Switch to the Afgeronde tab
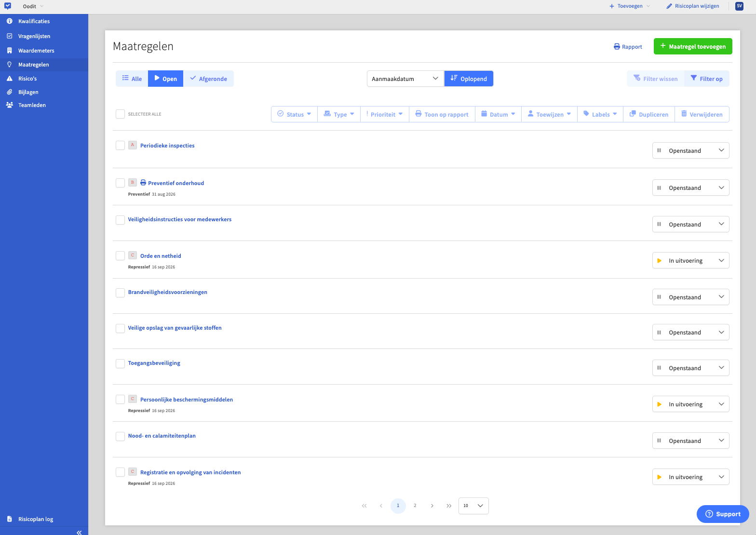Screen dimensions: 756x535 tap(208, 79)
